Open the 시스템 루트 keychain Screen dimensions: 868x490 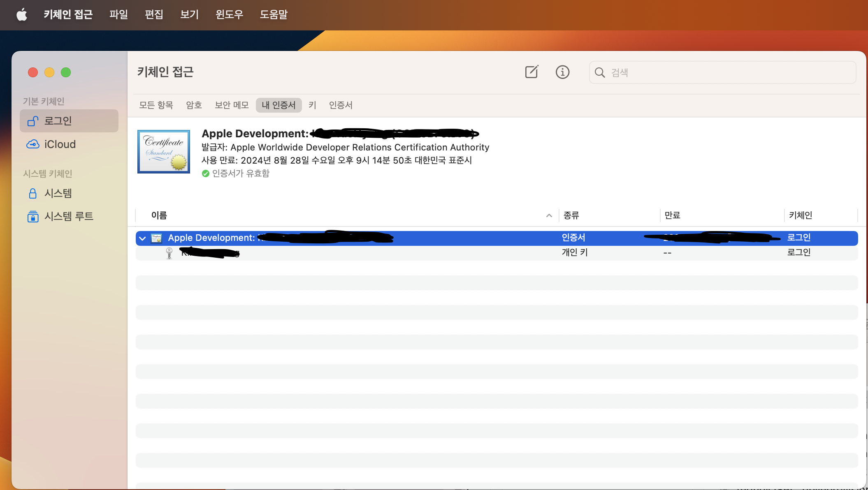[68, 216]
